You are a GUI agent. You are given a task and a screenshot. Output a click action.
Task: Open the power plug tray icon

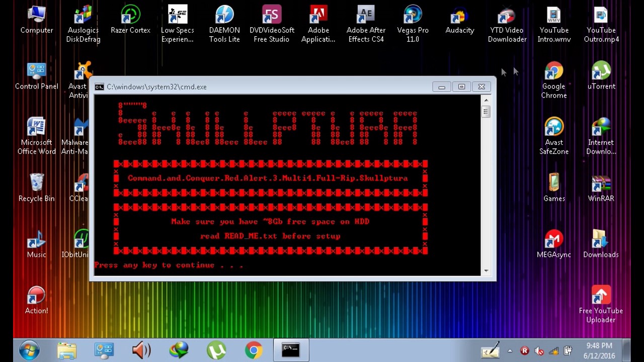coord(568,351)
